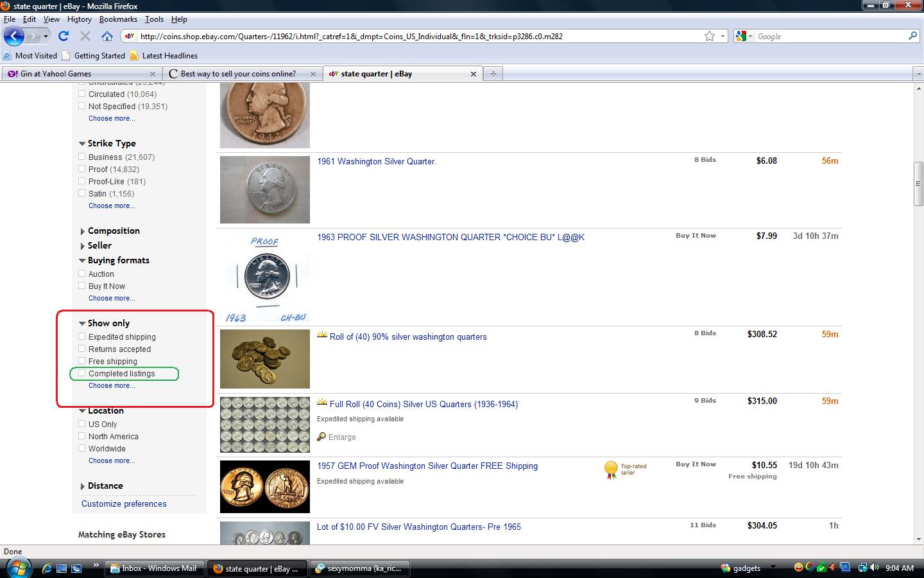Open a new tab with the plus button
Viewport: 924px width, 578px height.
point(493,74)
